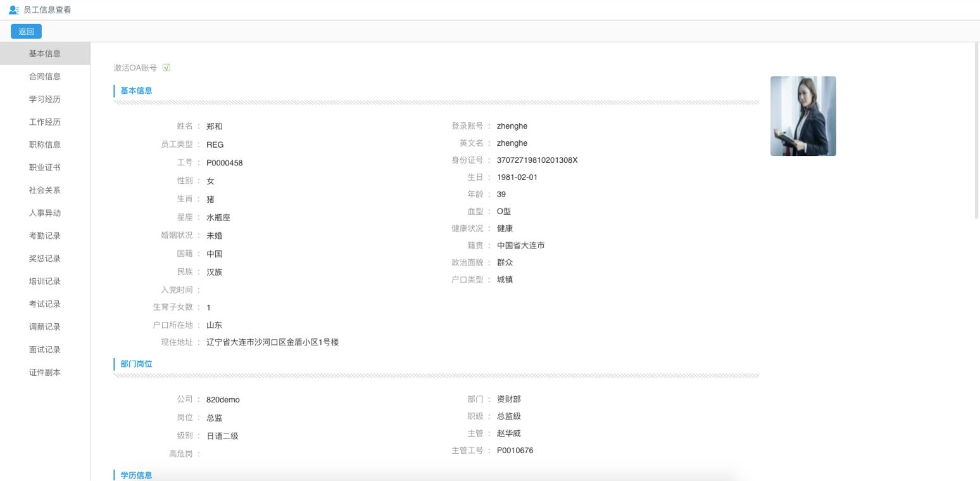Viewport: 980px width, 481px height.
Task: Open the 合同信息 tab
Action: tap(45, 77)
